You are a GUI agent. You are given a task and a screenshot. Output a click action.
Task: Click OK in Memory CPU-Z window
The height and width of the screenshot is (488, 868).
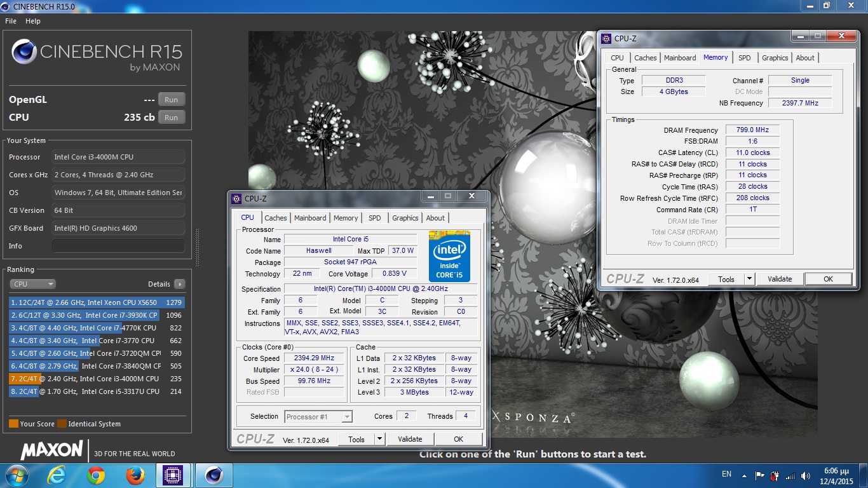point(828,279)
